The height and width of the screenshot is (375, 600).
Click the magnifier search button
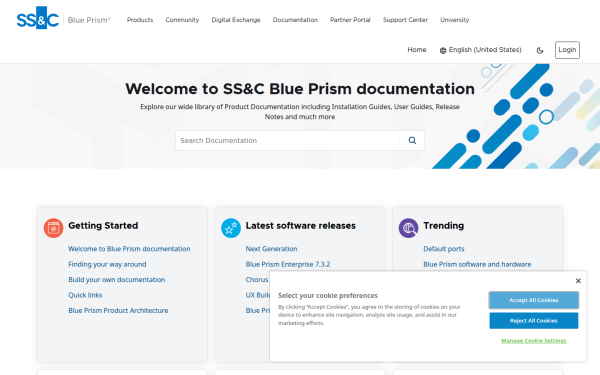click(412, 140)
